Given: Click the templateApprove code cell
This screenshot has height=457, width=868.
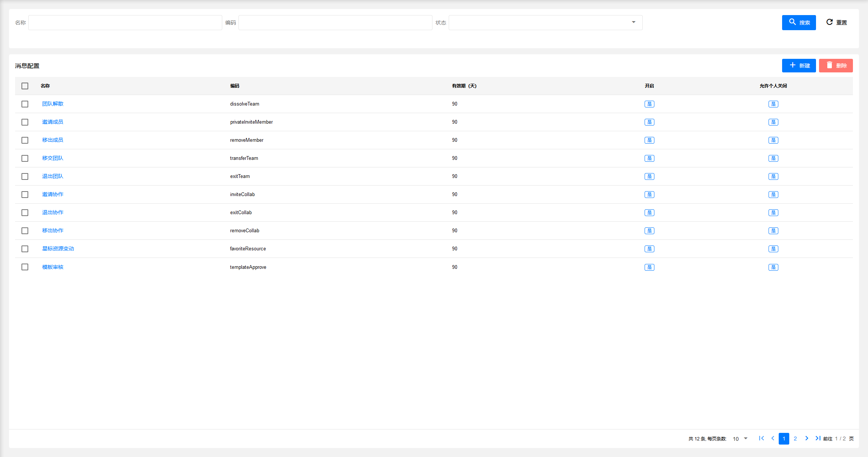Looking at the screenshot, I should pyautogui.click(x=248, y=267).
